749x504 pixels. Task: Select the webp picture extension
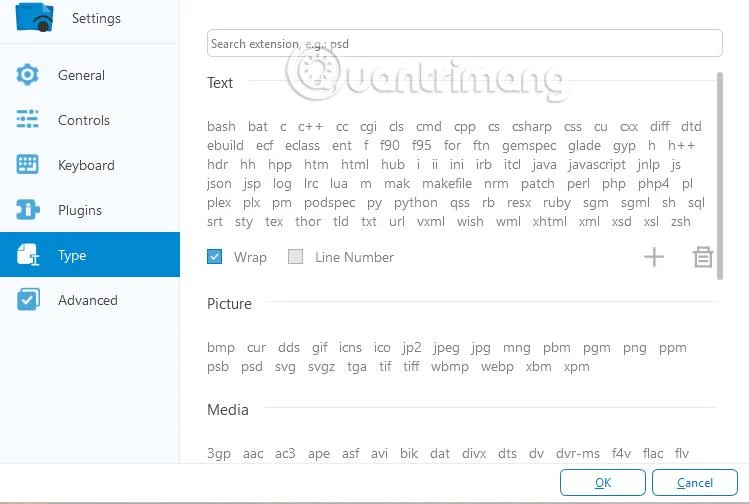pyautogui.click(x=497, y=366)
